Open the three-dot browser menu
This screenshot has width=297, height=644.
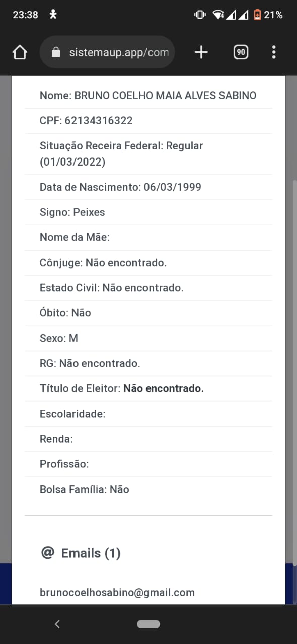[x=274, y=52]
